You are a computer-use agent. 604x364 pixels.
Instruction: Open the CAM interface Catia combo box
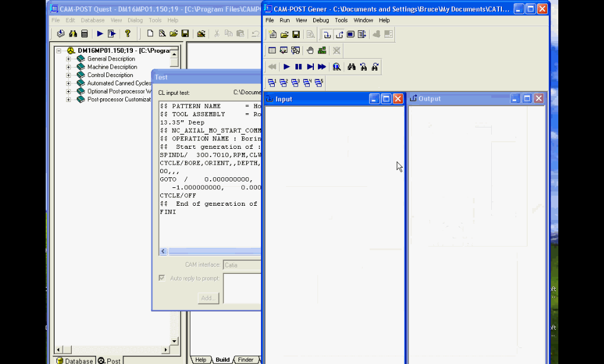coord(242,265)
